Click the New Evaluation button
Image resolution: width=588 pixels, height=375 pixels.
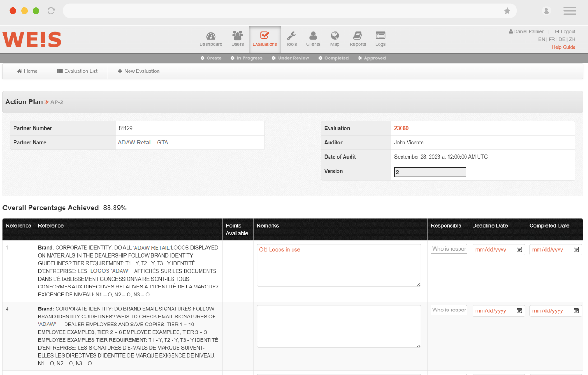click(x=138, y=71)
